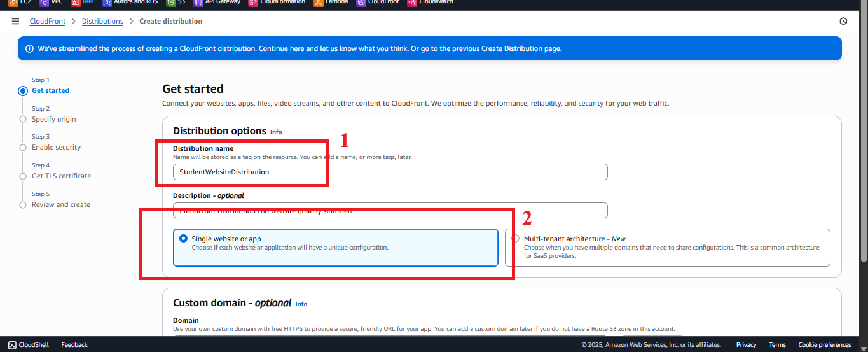Go to Step 1 Get started
The width and height of the screenshot is (868, 352).
tap(50, 90)
